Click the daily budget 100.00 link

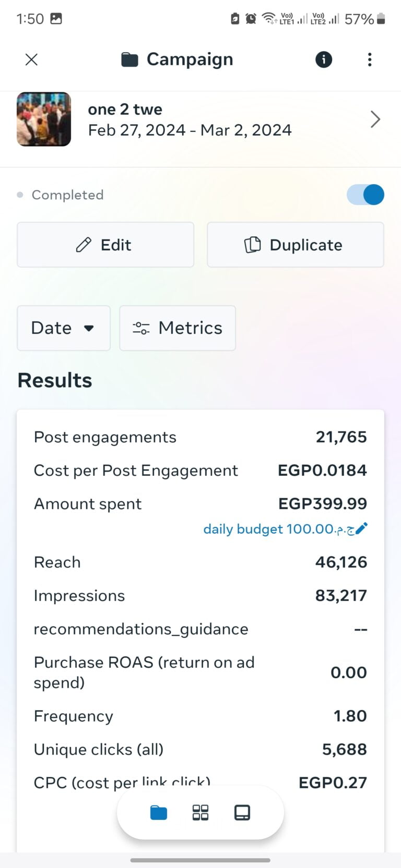tap(278, 529)
